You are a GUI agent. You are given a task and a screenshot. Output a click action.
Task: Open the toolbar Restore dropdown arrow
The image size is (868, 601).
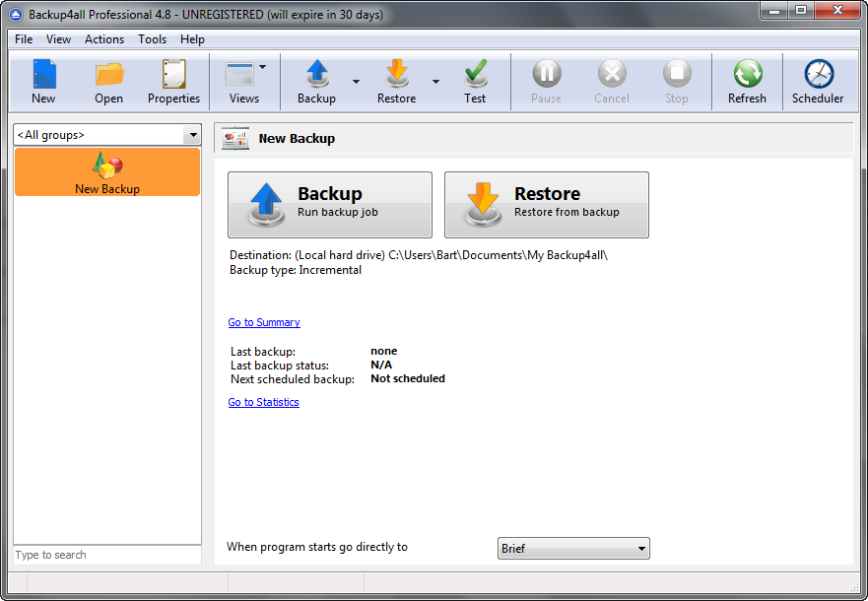pyautogui.click(x=435, y=82)
